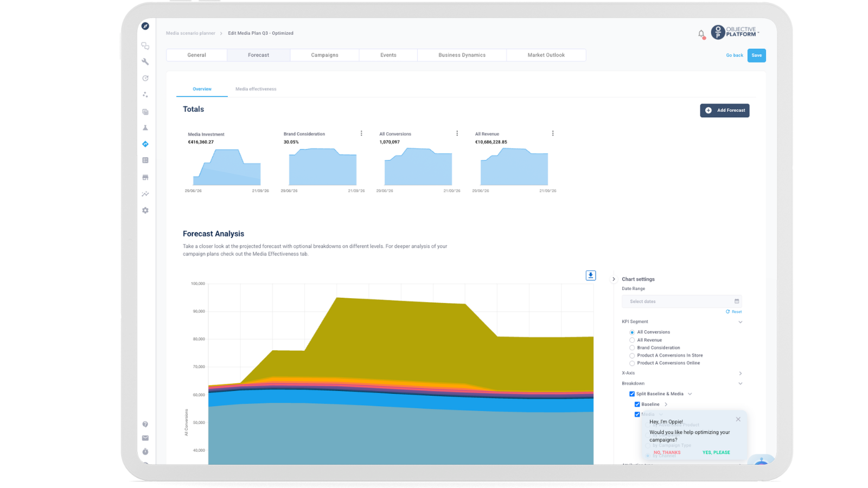The image size is (868, 488).
Task: Download the forecast analysis chart
Action: click(x=591, y=275)
